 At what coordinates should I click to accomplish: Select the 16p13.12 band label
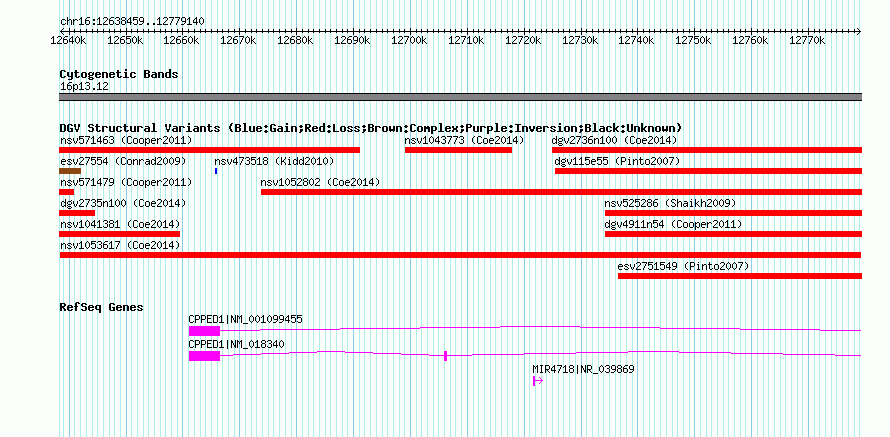[x=84, y=87]
